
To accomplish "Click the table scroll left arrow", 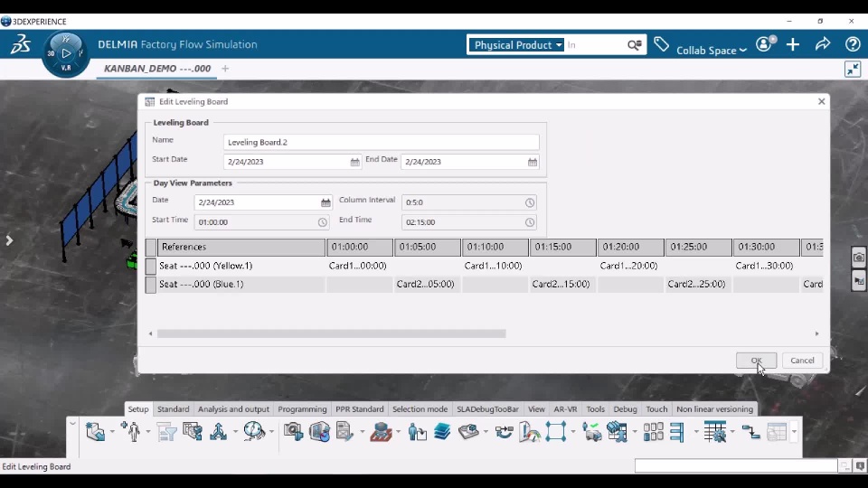I will (151, 334).
